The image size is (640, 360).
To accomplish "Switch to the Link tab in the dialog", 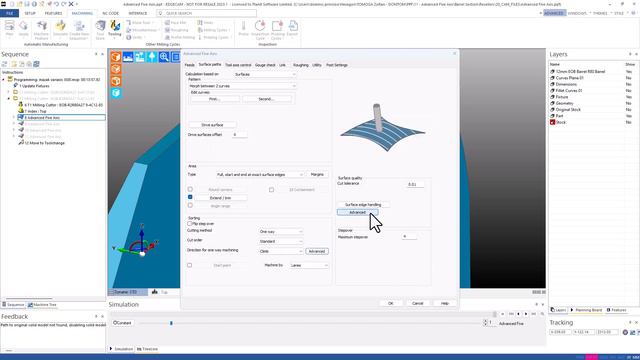I will pyautogui.click(x=282, y=65).
